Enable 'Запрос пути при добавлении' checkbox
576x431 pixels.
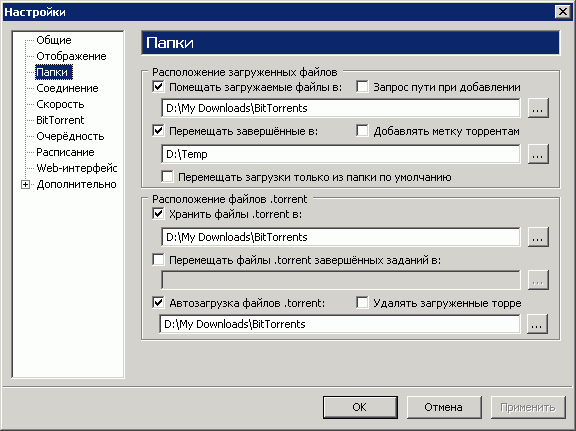(362, 87)
